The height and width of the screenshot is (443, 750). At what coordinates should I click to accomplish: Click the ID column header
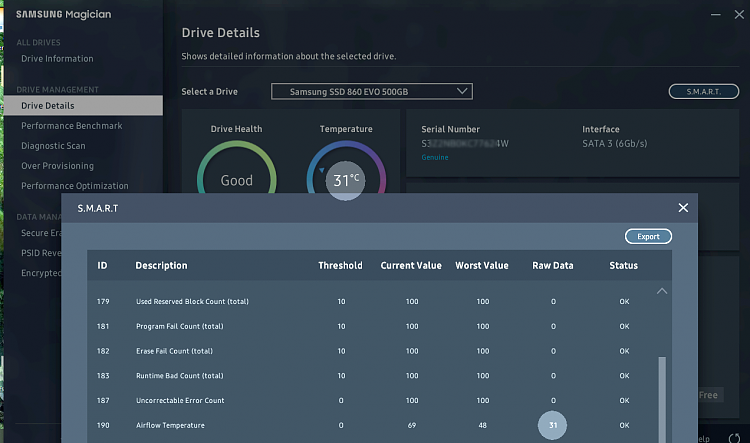pos(102,266)
